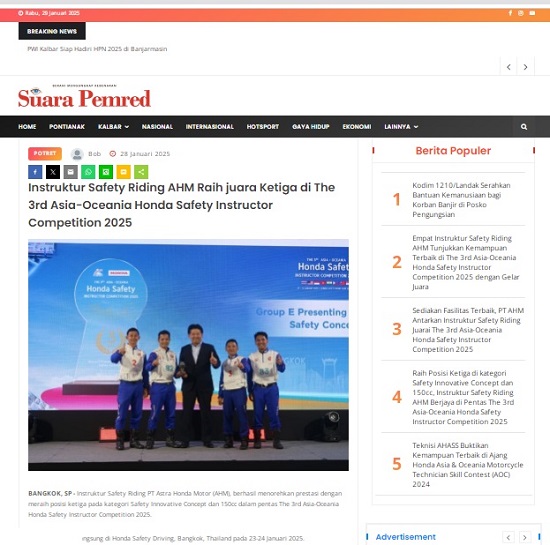Open the INTERNASIONAL section
550x545 pixels.
pyautogui.click(x=210, y=127)
